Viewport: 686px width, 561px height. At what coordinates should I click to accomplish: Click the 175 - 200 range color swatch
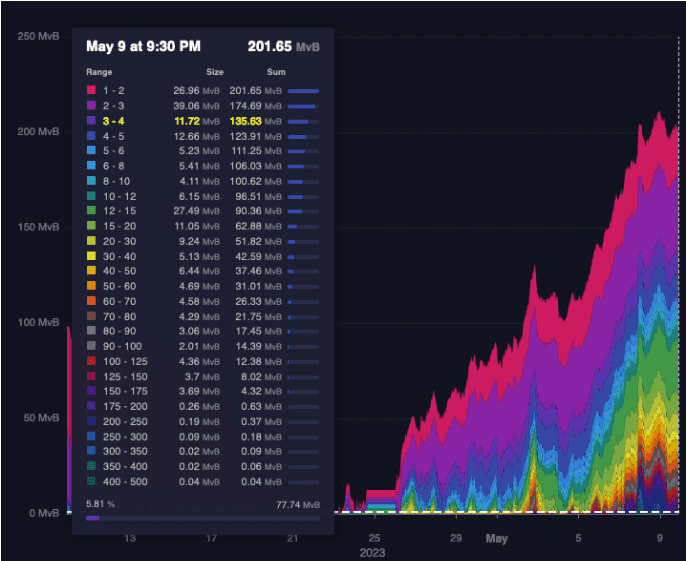[91, 406]
